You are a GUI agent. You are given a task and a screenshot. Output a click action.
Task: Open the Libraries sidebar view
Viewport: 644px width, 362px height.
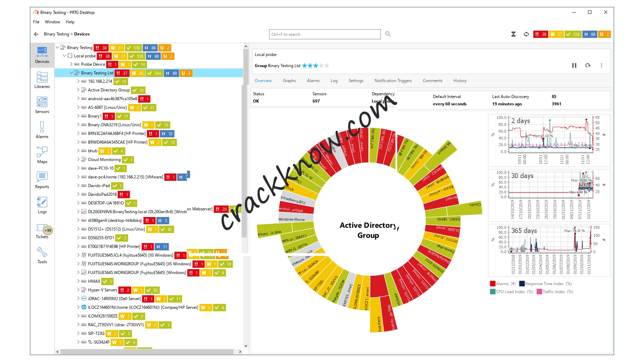pos(42,80)
